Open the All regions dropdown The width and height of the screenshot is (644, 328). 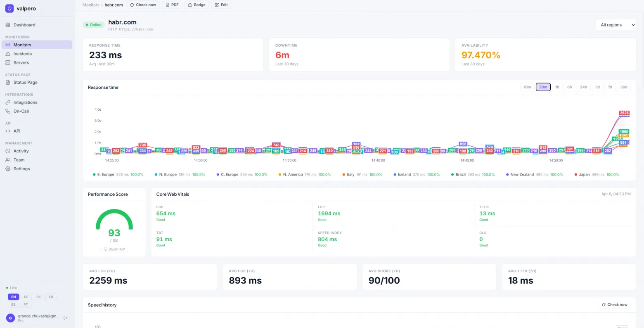pos(617,25)
